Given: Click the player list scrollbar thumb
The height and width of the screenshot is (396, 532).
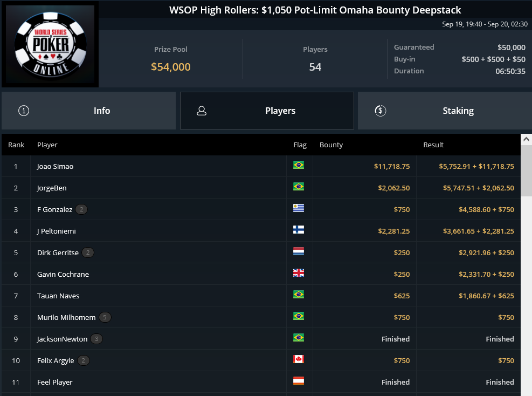Looking at the screenshot, I should (x=526, y=170).
